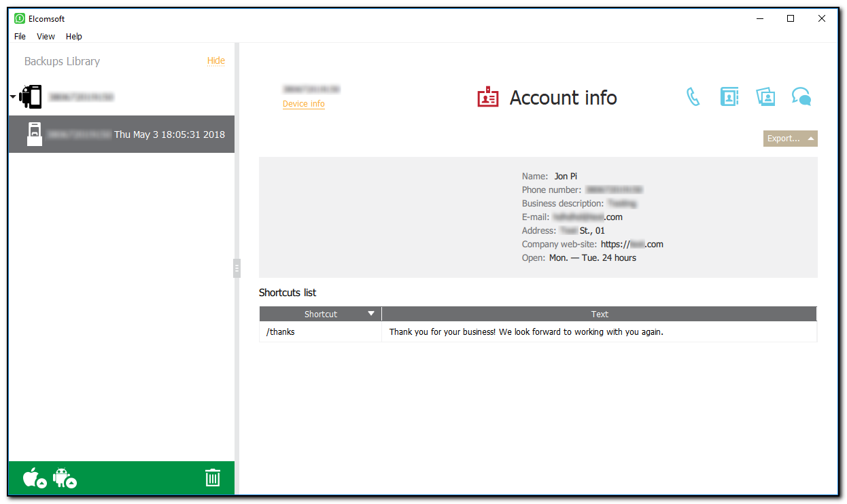Image resolution: width=847 pixels, height=504 pixels.
Task: Click the Apple backup import icon
Action: click(33, 478)
